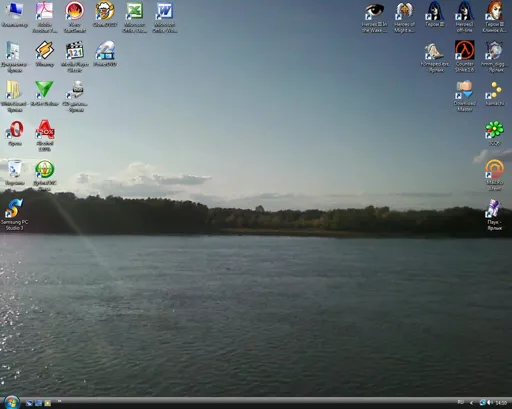
Task: Click the Windows Start orb
Action: pos(12,402)
